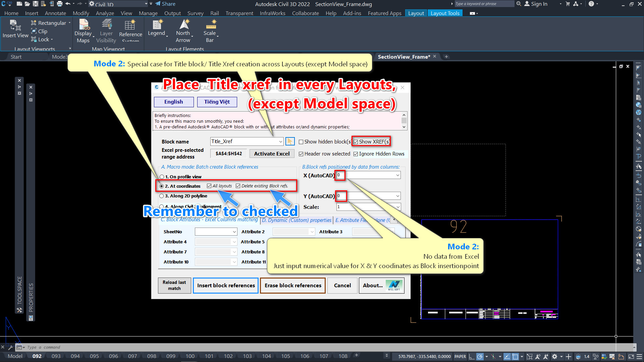Toggle Show hidden block(s) checkbox
644x362 pixels.
[301, 142]
